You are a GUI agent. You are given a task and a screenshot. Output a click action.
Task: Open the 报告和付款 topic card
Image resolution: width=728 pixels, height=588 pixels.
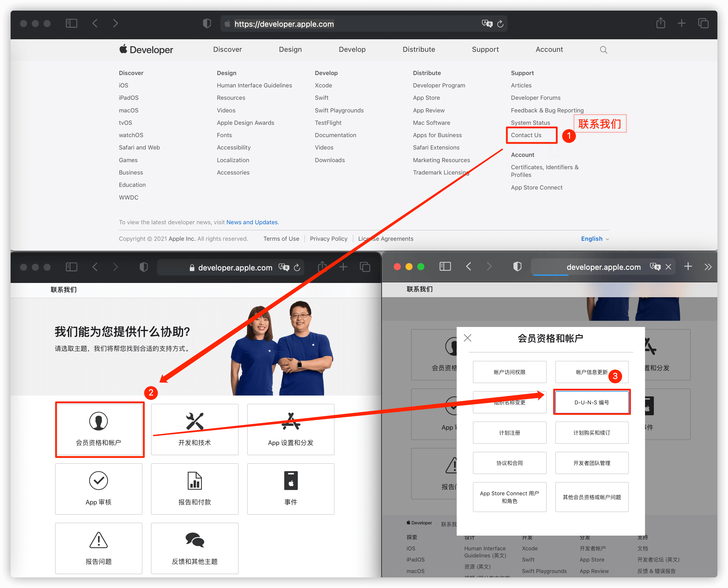tap(195, 489)
